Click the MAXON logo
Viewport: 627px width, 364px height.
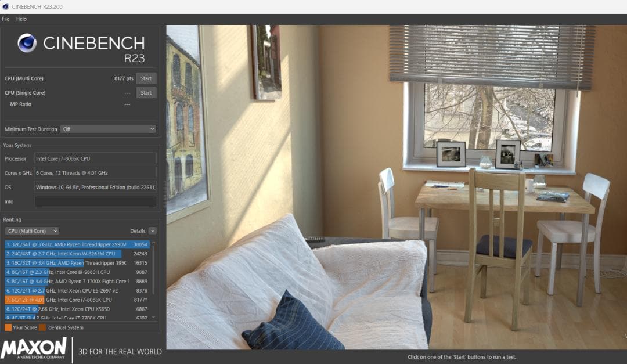(34, 349)
